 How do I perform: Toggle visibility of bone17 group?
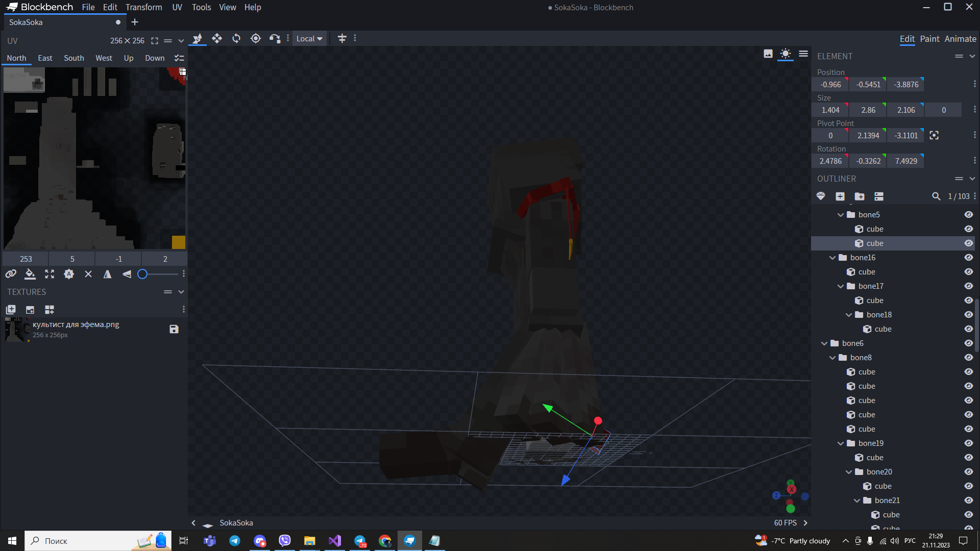tap(969, 286)
